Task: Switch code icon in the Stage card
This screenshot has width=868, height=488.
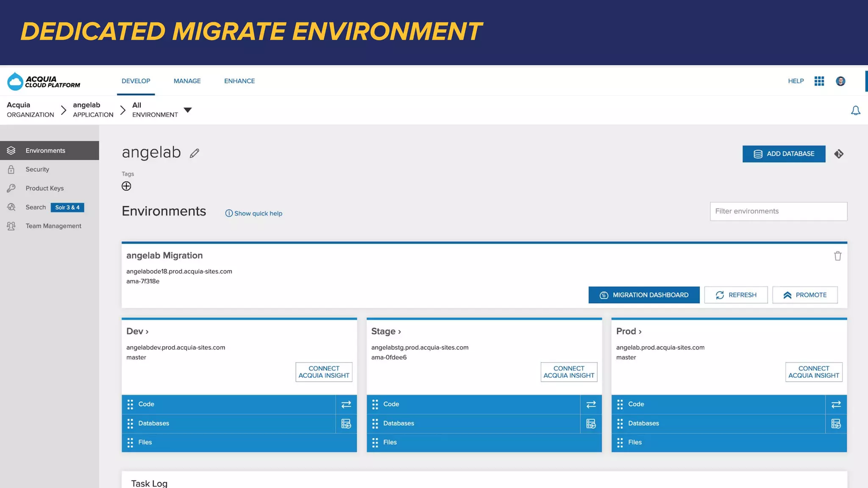Action: point(591,405)
